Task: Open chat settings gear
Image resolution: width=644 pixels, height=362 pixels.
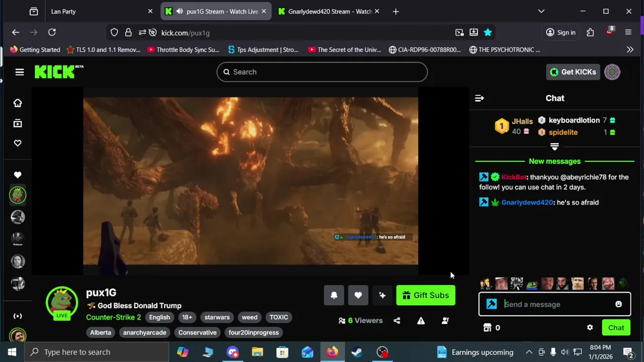Action: click(x=590, y=328)
